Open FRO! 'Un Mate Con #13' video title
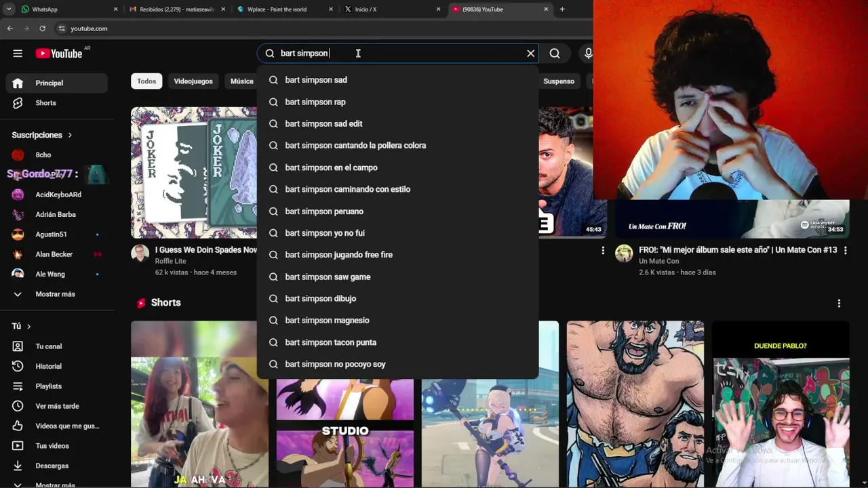Screen dimensions: 868x488 point(738,250)
